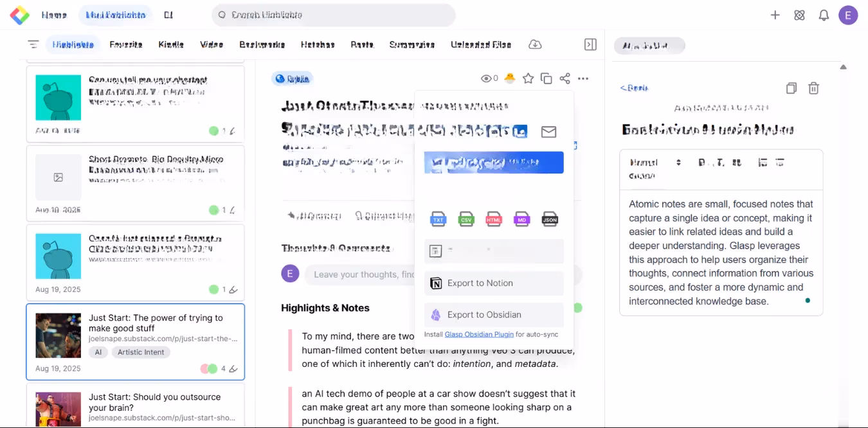Open Just Start: Should you outsource your brain

pos(136,406)
